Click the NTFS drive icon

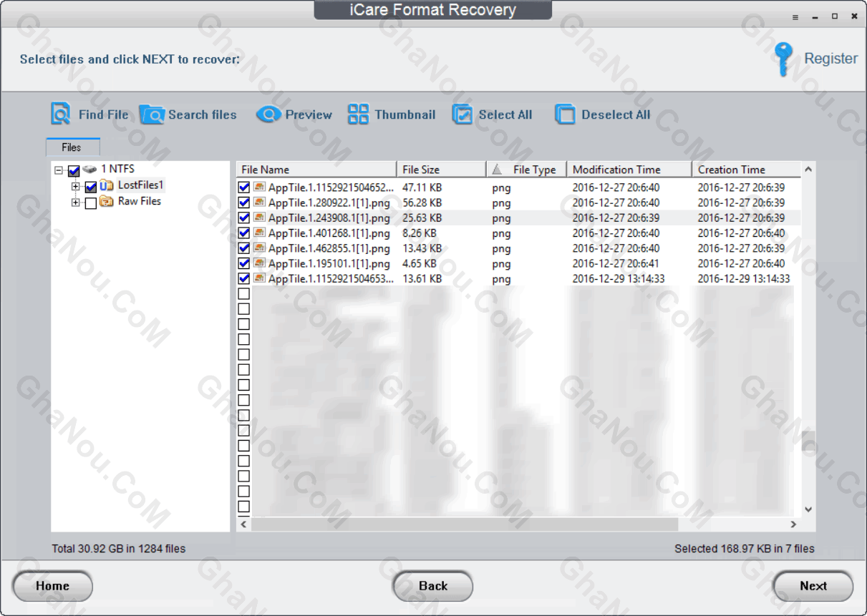[x=89, y=170]
